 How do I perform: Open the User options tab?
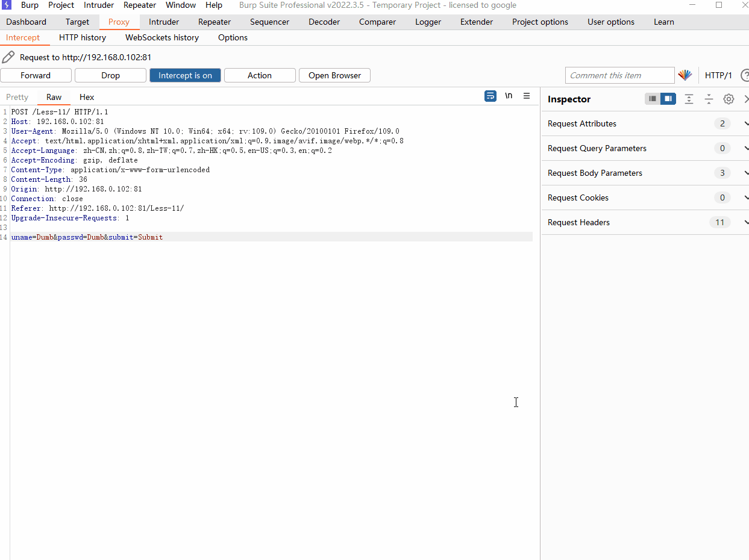611,22
